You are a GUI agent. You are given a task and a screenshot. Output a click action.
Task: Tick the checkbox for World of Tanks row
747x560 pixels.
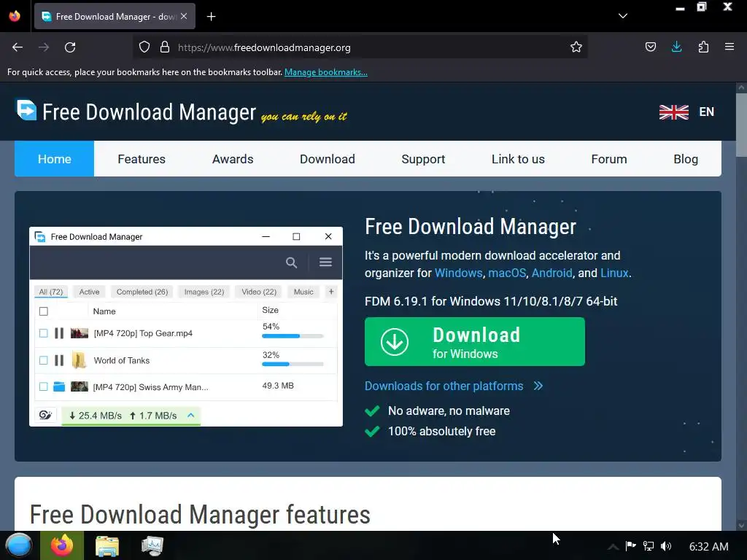[43, 360]
